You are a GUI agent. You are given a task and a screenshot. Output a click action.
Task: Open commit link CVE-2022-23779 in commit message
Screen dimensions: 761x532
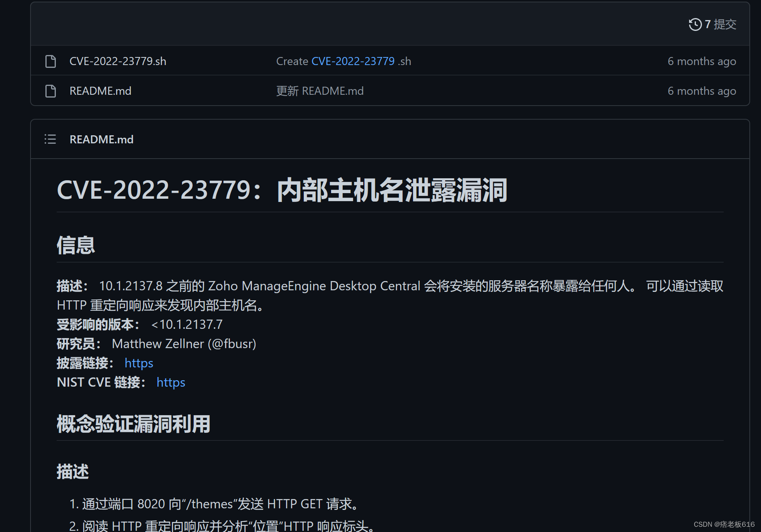click(x=353, y=61)
